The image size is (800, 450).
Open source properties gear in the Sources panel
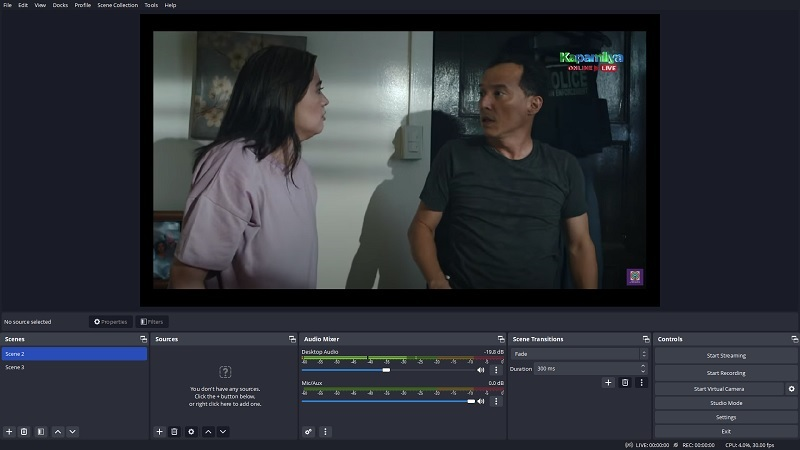coord(191,432)
